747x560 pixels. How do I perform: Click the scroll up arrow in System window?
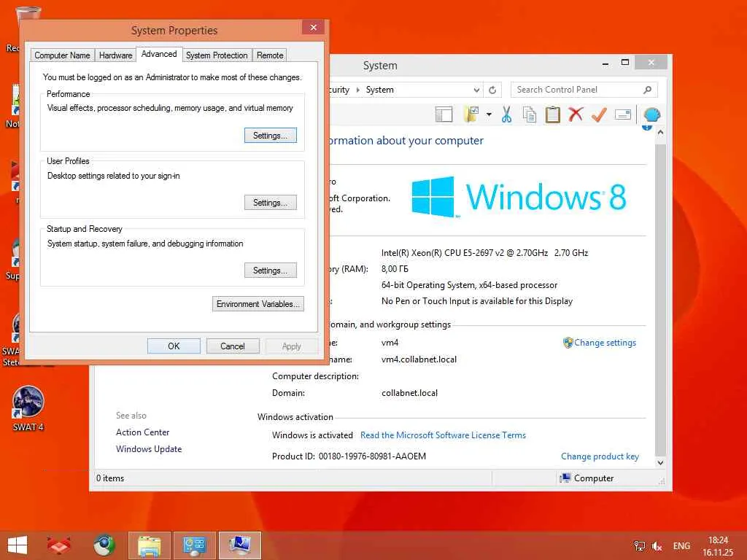point(660,133)
